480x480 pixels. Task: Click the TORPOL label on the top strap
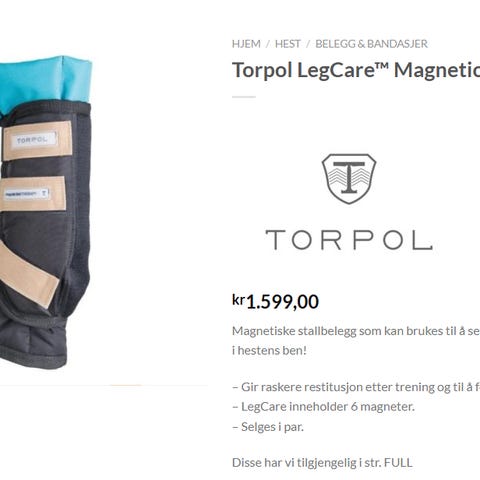click(32, 140)
